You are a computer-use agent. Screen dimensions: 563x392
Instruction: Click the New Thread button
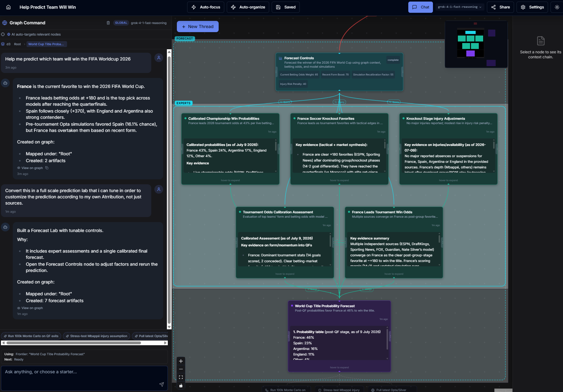coord(198,27)
